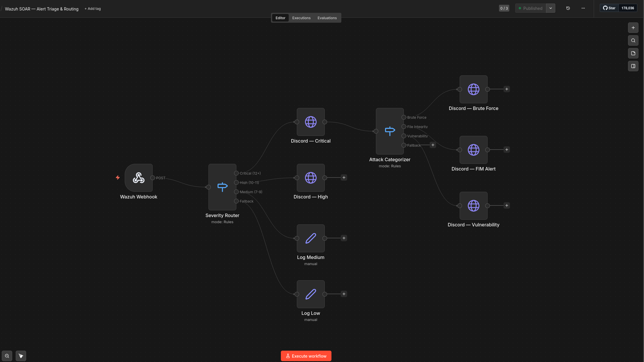Click the GitHub Star button
The height and width of the screenshot is (362, 644).
[609, 8]
